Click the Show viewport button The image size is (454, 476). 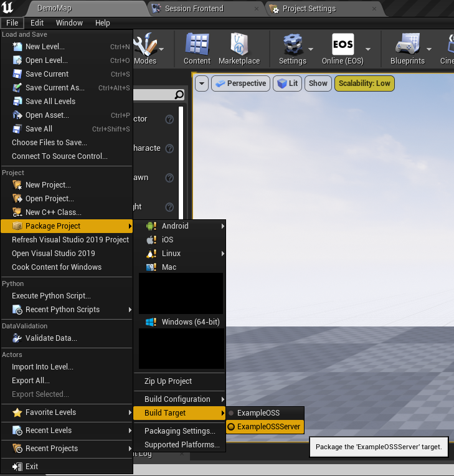(x=318, y=83)
